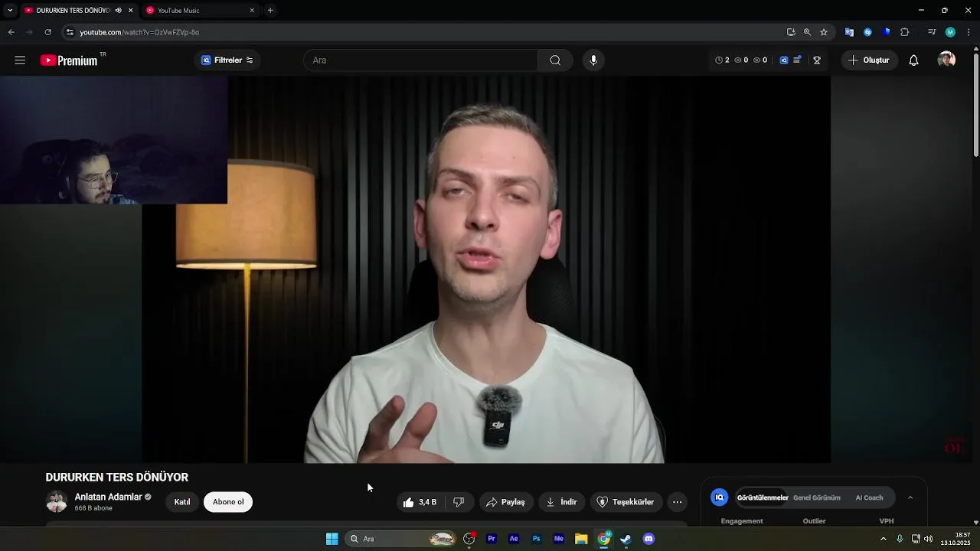Open media controls icon in Chrome toolbar
The height and width of the screenshot is (551, 980).
click(x=932, y=32)
